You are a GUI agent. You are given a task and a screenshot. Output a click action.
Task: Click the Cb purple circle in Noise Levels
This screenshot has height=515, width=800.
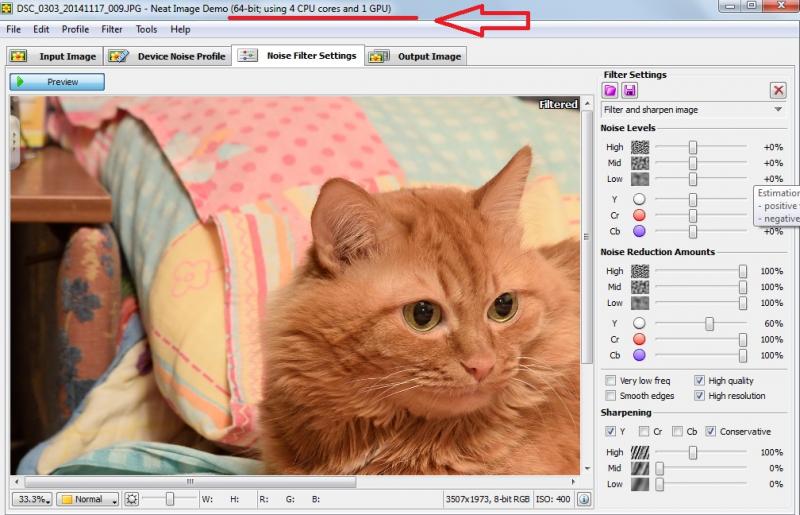pyautogui.click(x=639, y=231)
